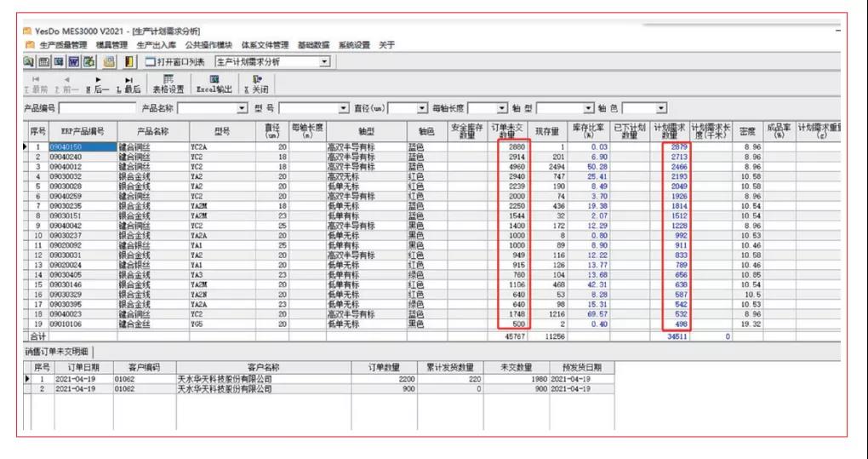Expand the 每轴长度 filter dropdown
868x459 pixels.
(x=502, y=108)
